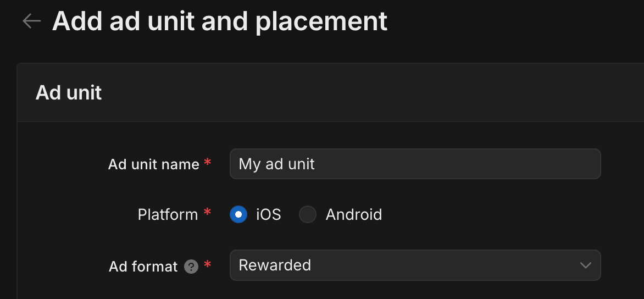Click into the Ad unit name field

tap(415, 164)
